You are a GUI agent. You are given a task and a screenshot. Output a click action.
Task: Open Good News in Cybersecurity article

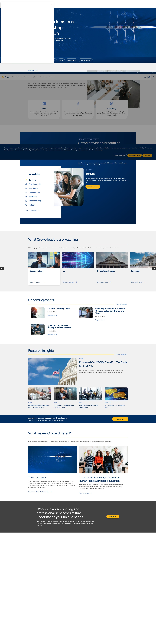[64, 406]
